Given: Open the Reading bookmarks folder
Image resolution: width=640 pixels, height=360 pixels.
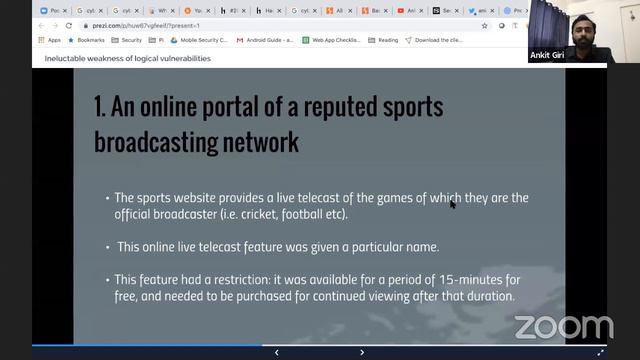Looking at the screenshot, I should (x=383, y=40).
